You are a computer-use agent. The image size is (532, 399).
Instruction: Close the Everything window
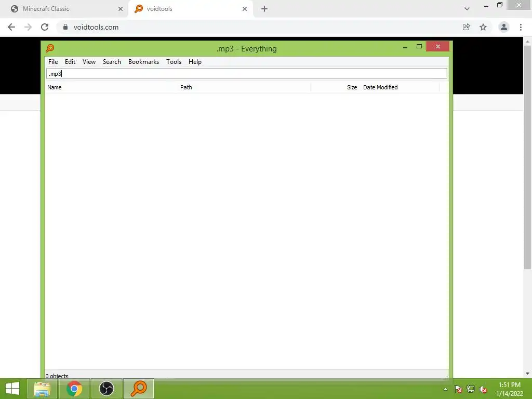click(437, 46)
